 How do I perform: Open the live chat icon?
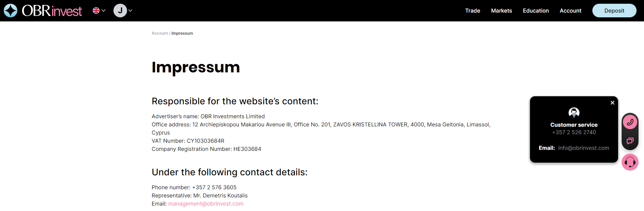click(x=630, y=141)
